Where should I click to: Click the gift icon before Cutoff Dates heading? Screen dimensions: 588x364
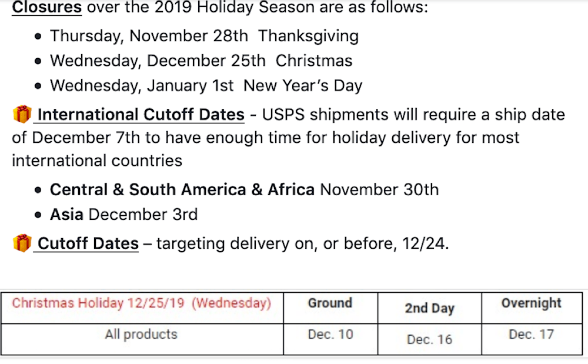tap(22, 243)
